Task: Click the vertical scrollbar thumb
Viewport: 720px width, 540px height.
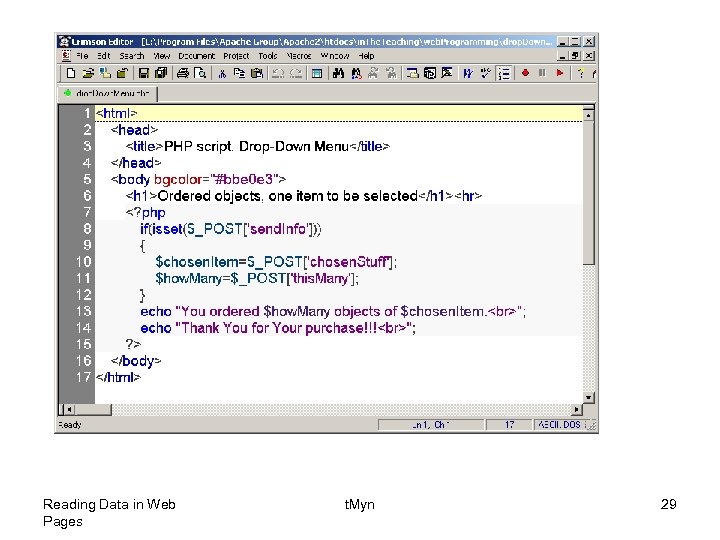Action: click(x=588, y=192)
